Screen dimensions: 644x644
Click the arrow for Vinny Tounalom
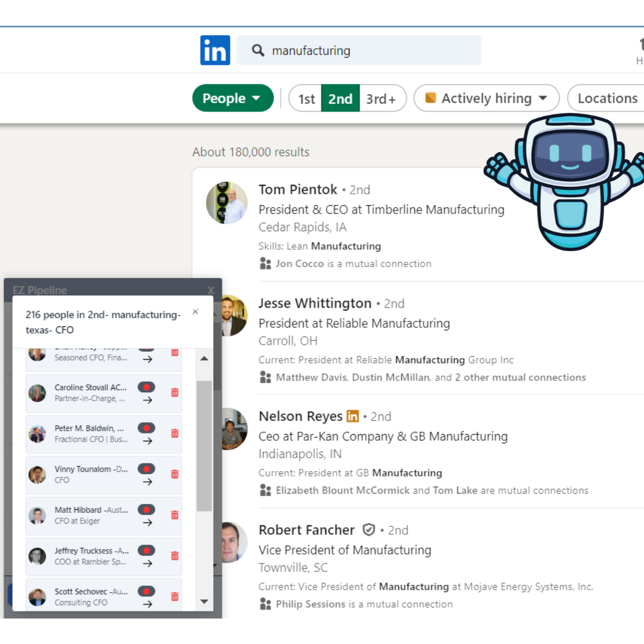click(x=147, y=481)
